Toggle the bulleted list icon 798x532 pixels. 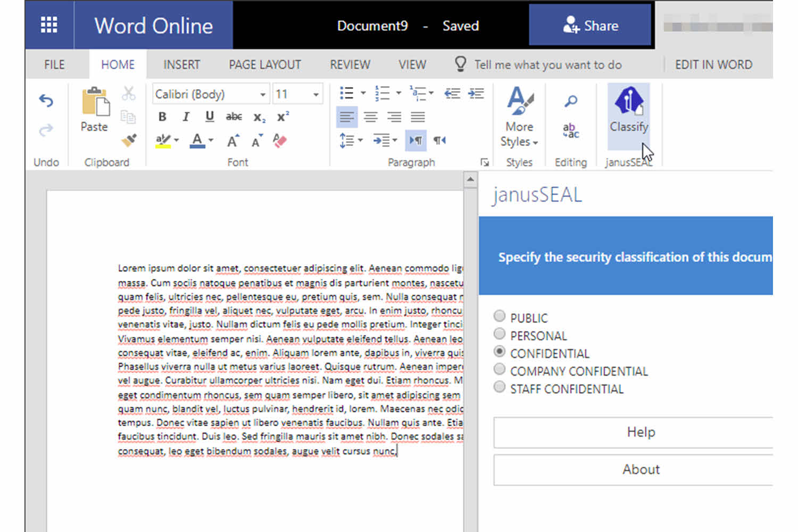click(346, 92)
